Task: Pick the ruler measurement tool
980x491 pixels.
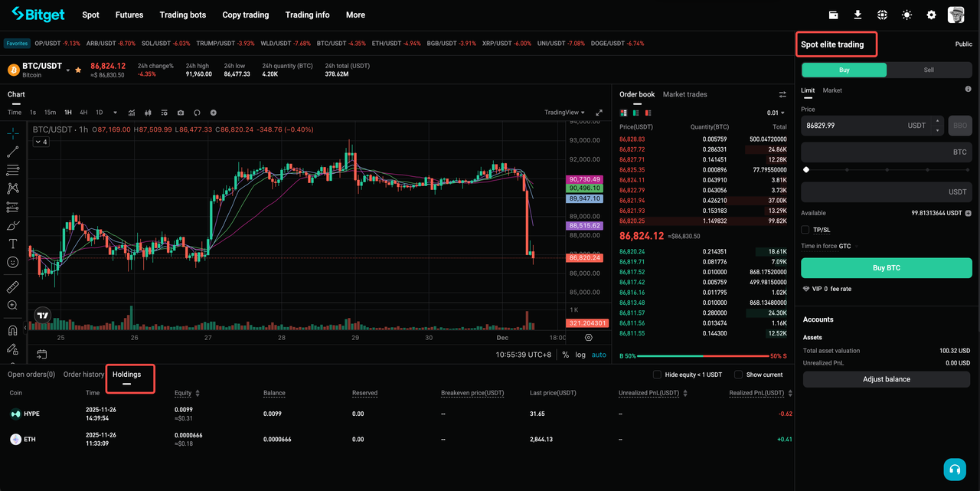Action: pyautogui.click(x=11, y=286)
